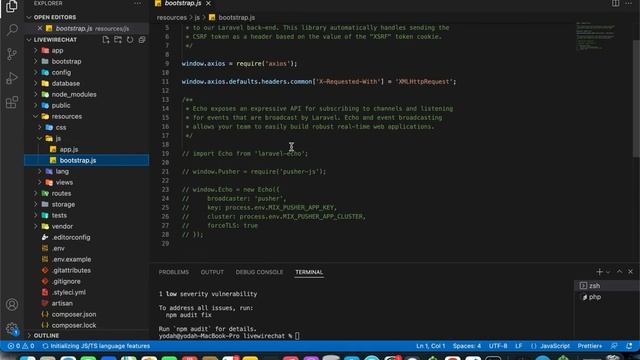Close the bootstrap.js editor tab

tap(209, 3)
